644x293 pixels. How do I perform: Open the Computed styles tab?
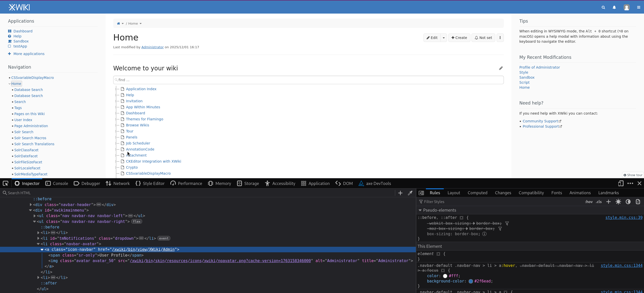point(477,193)
